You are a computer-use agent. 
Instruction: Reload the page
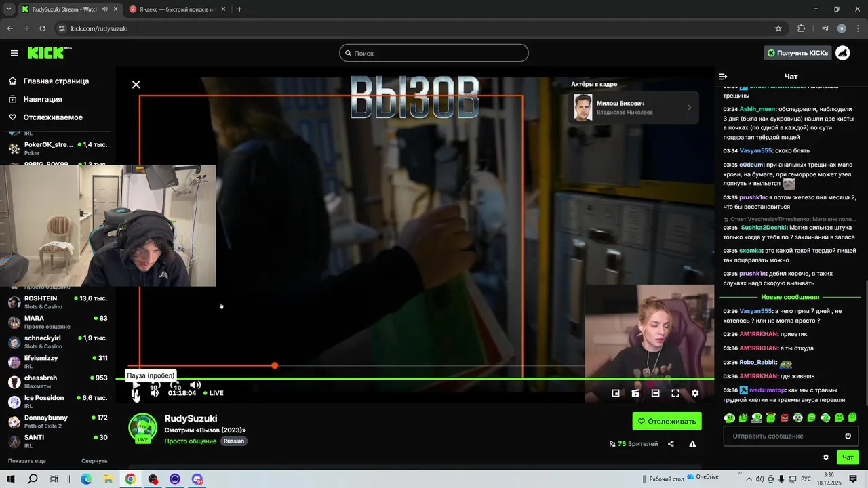[42, 28]
